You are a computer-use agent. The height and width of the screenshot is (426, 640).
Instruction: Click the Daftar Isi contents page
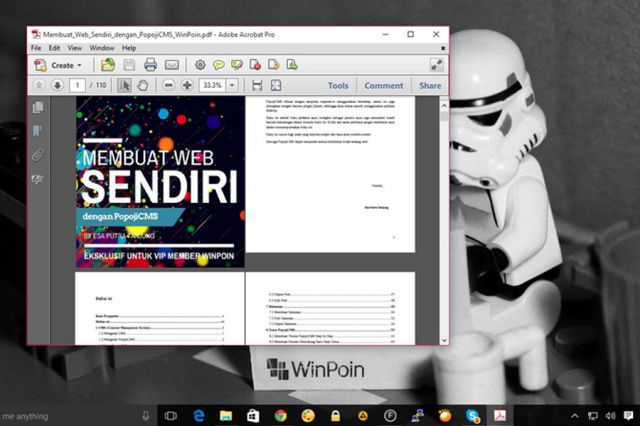pyautogui.click(x=160, y=308)
